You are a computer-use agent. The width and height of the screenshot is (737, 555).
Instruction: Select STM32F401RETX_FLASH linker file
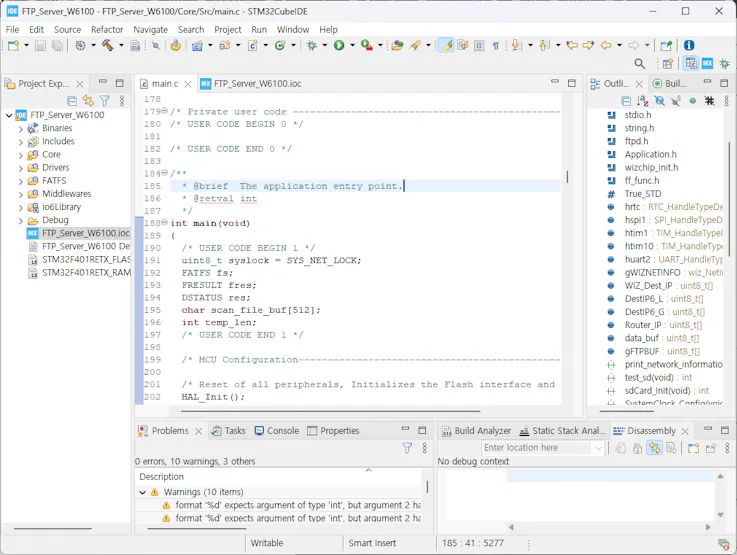point(79,259)
